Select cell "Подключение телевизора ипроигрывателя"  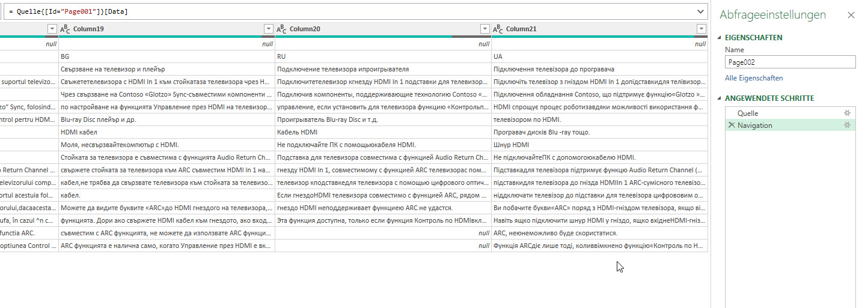point(383,69)
